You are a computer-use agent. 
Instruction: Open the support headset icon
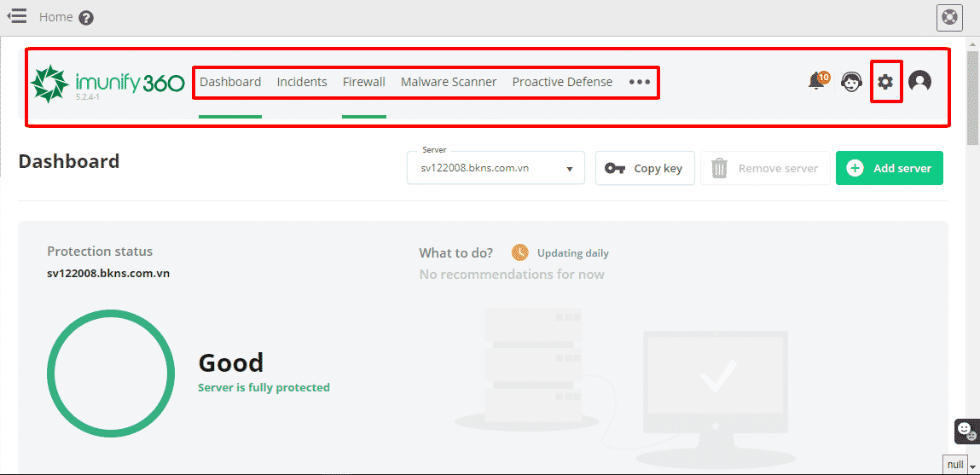pos(851,82)
